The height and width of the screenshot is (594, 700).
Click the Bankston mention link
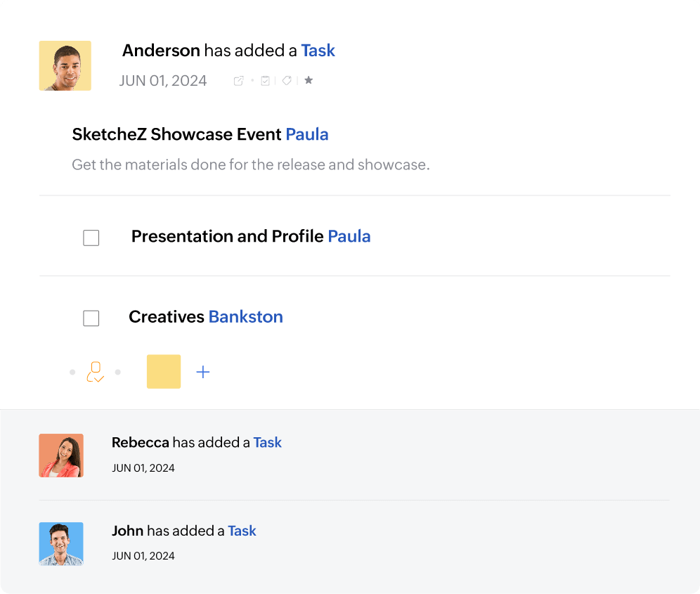(246, 317)
